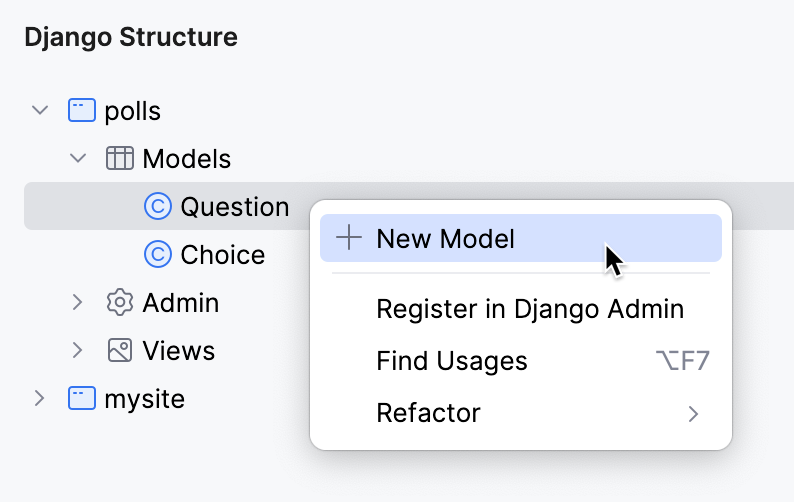Click the Choice class icon
This screenshot has width=794, height=502.
click(158, 254)
